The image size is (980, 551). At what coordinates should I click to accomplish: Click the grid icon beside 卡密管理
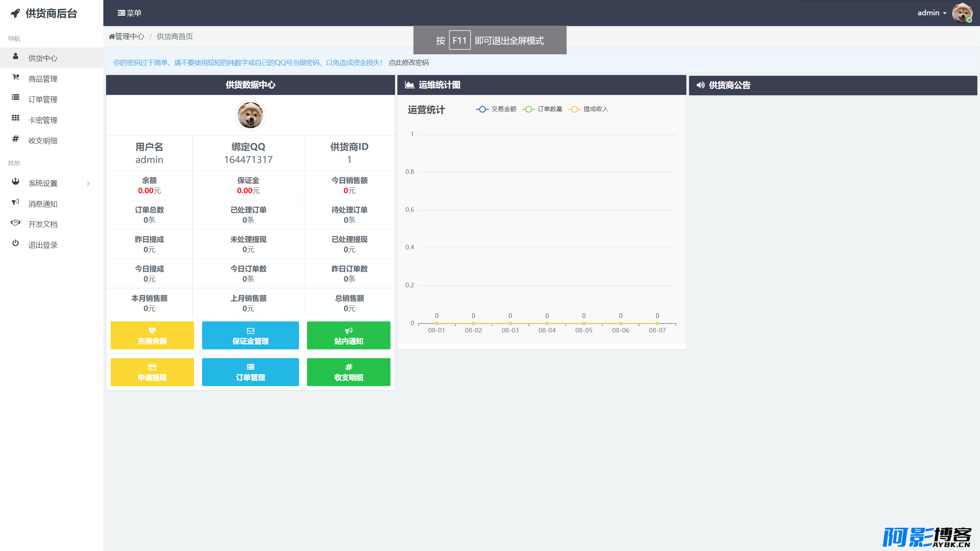16,118
